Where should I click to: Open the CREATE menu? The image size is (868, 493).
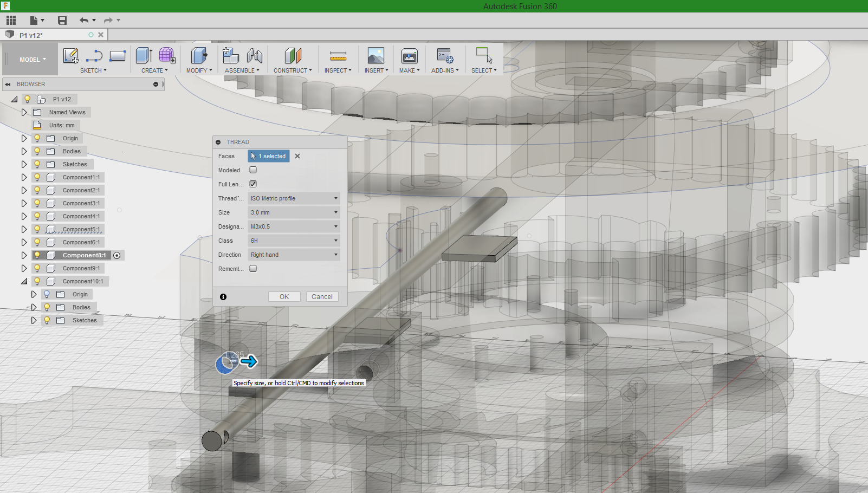tap(154, 70)
